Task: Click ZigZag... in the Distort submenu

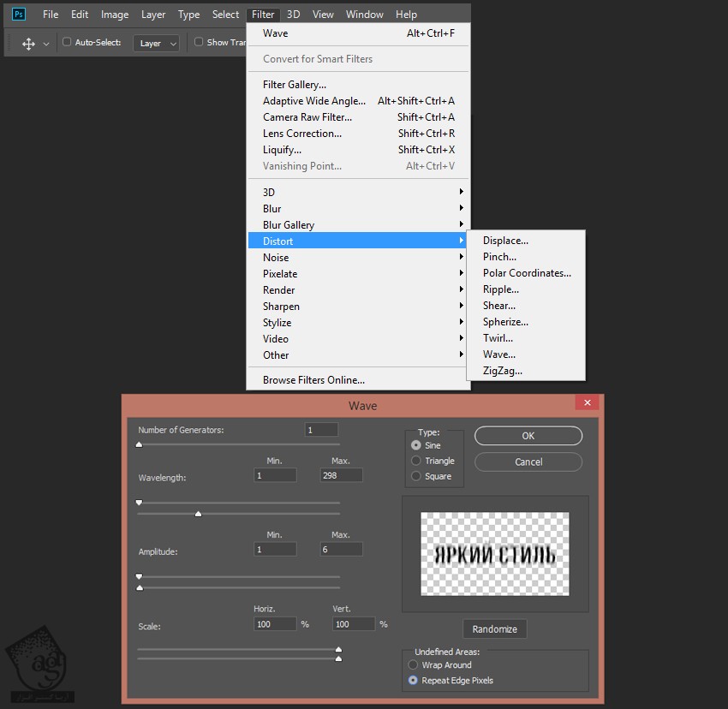Action: [502, 371]
